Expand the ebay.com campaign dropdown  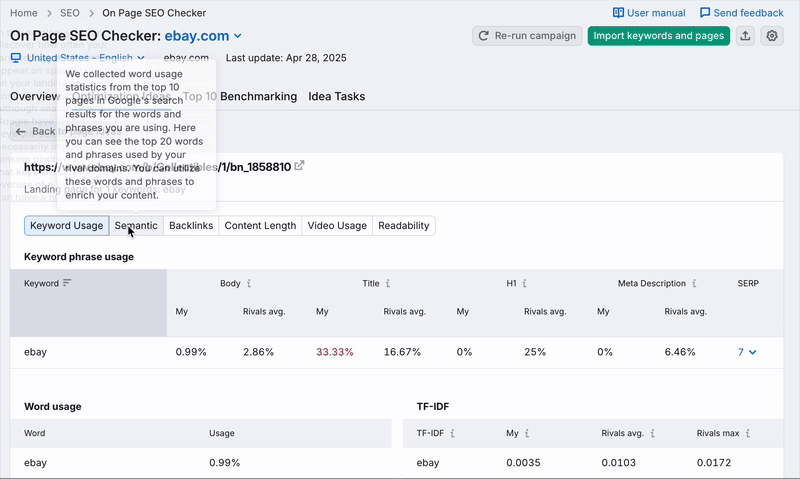pos(237,37)
